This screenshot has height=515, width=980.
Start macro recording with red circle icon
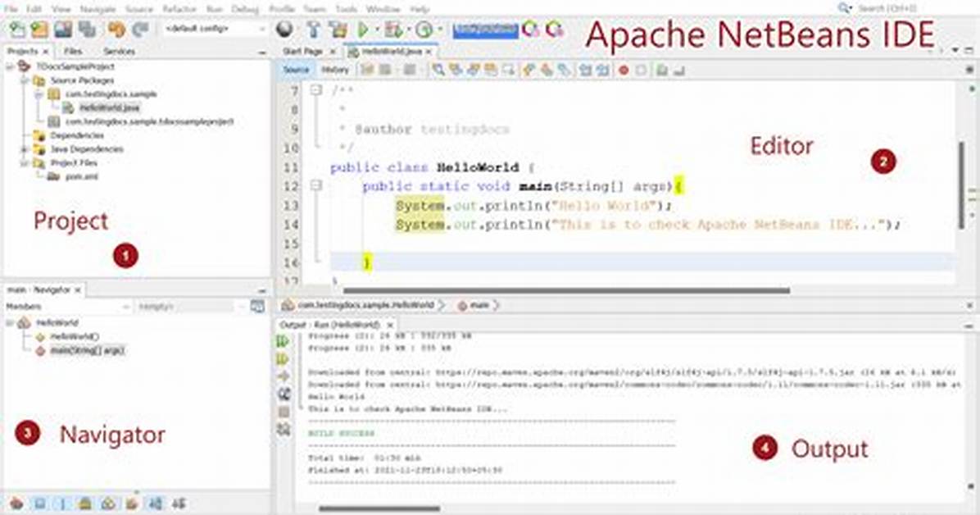click(x=623, y=70)
